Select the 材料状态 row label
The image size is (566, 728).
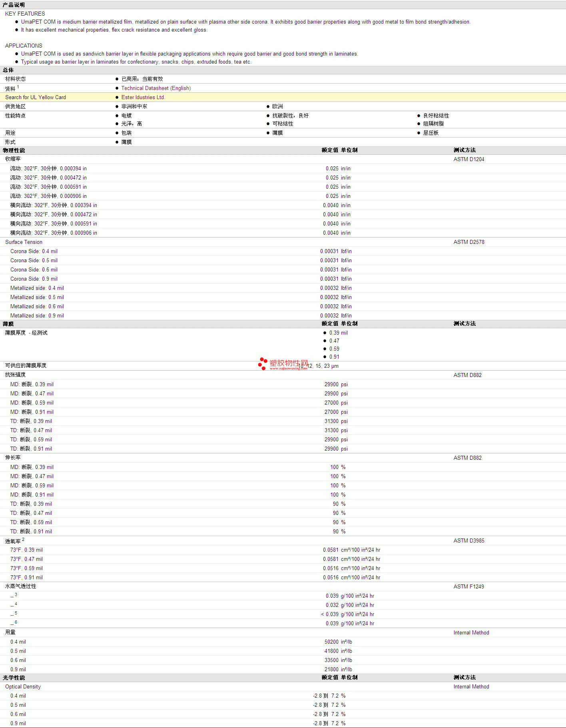point(15,79)
